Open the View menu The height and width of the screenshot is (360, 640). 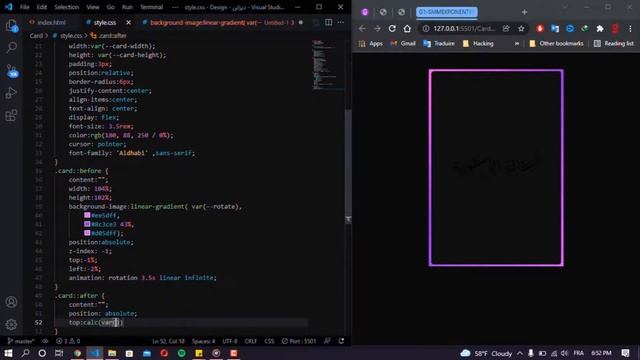tap(93, 7)
